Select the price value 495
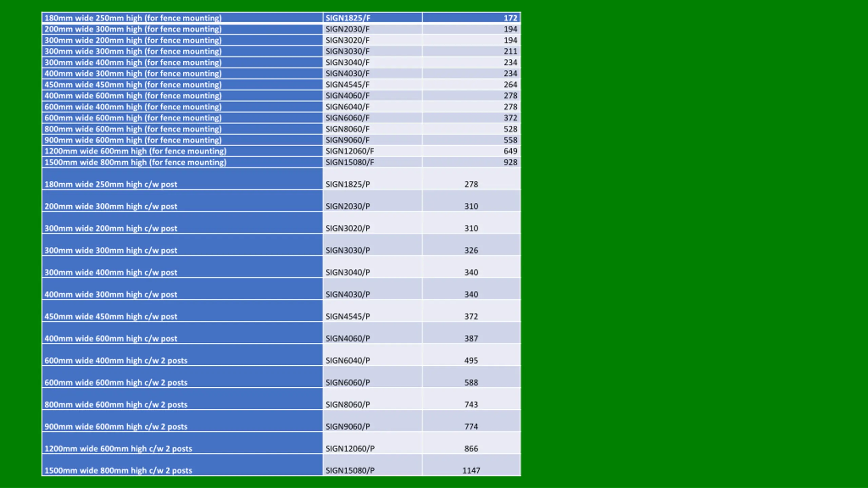The height and width of the screenshot is (488, 868). (x=471, y=360)
